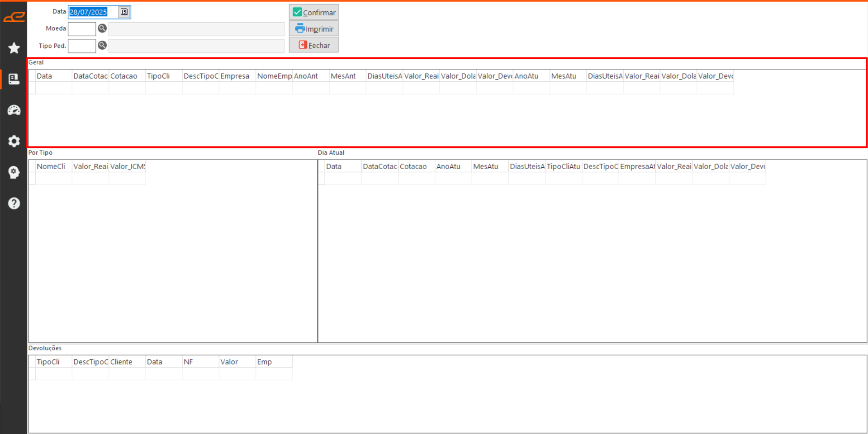
Task: Click the Data date input field
Action: [x=93, y=12]
